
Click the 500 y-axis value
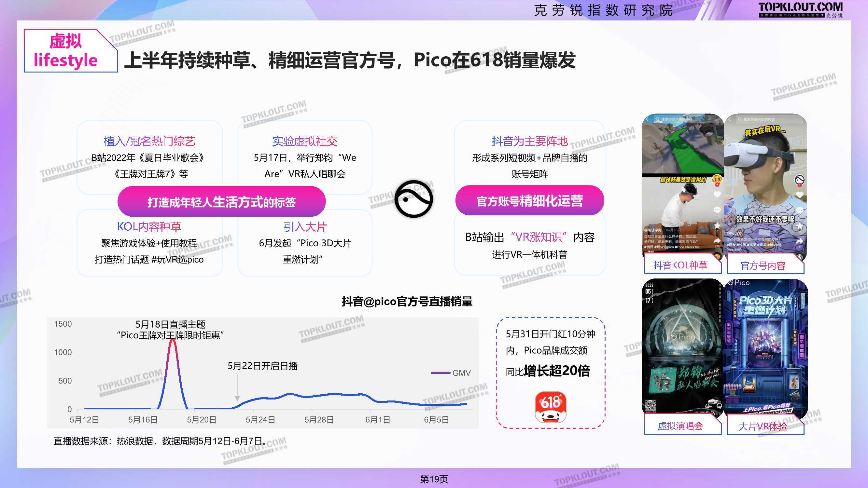click(x=65, y=381)
